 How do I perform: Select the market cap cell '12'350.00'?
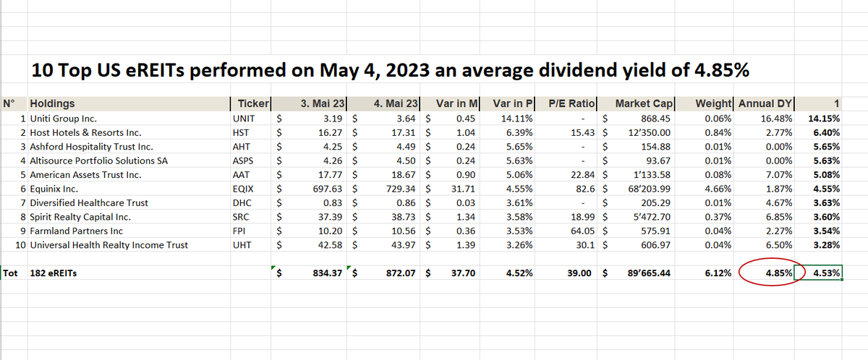[x=638, y=132]
